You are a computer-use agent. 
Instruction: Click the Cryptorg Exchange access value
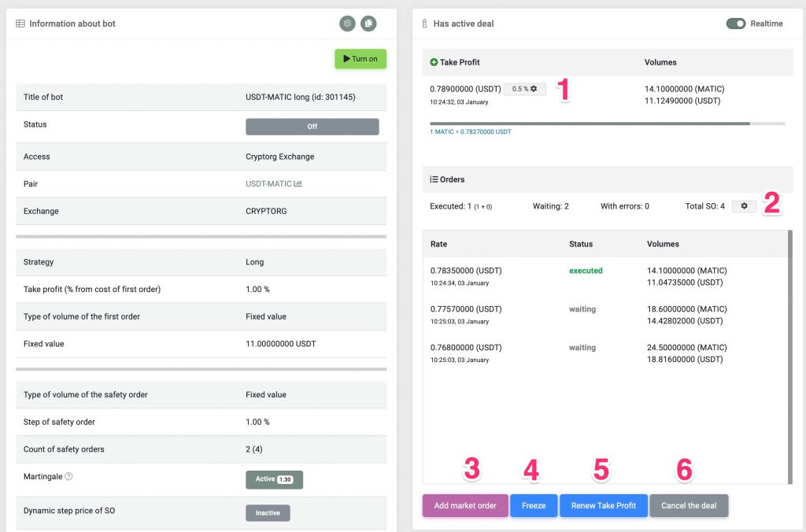click(x=279, y=157)
